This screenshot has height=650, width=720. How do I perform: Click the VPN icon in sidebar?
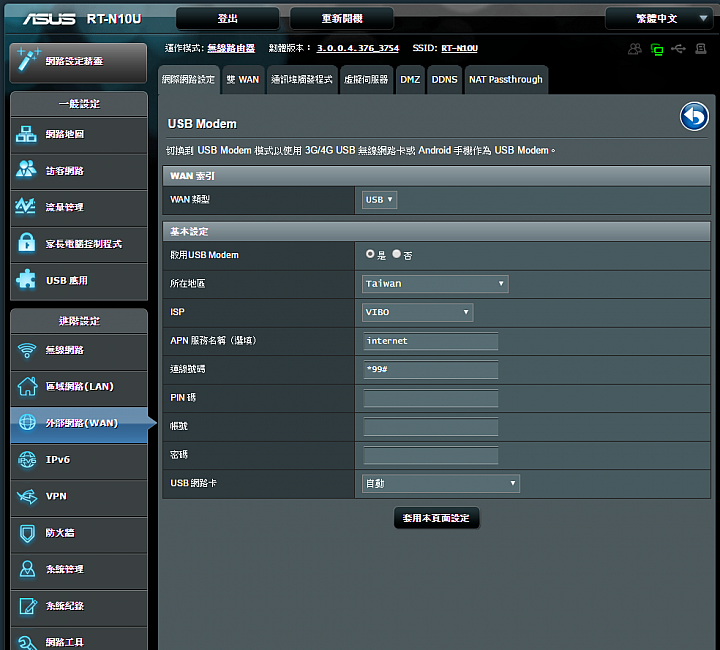click(x=27, y=496)
